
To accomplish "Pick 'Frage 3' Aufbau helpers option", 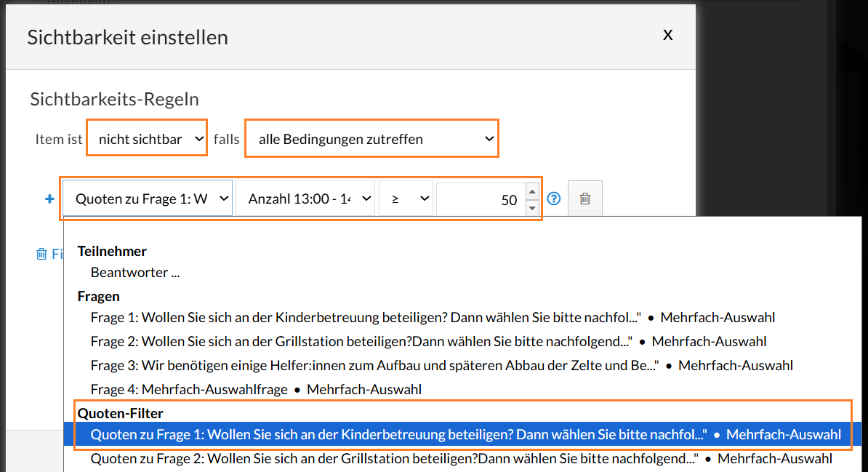I will (371, 366).
